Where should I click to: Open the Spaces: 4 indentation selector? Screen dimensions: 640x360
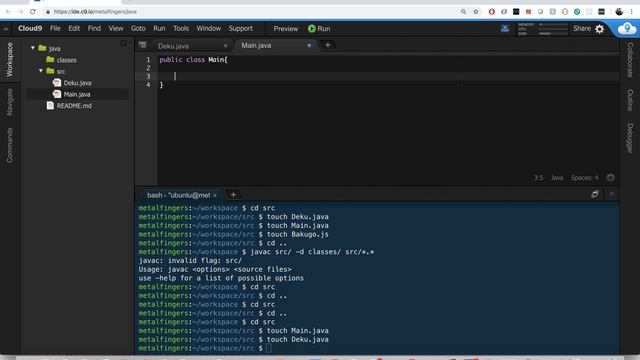(584, 178)
